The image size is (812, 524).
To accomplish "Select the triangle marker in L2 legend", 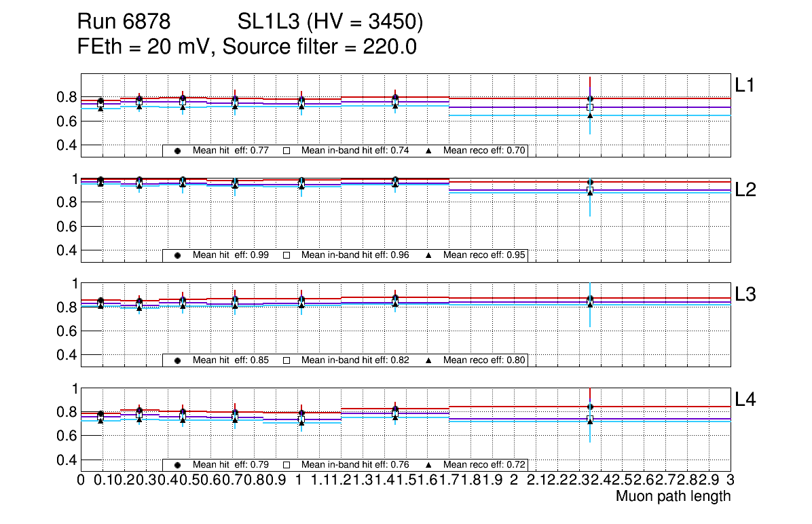I will pos(429,255).
